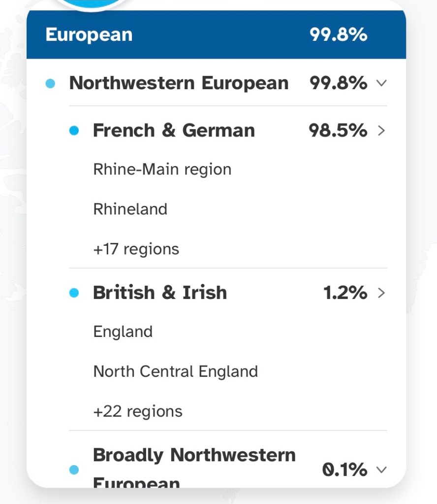Image resolution: width=437 pixels, height=504 pixels.
Task: Click the 98.5% French & German percentage
Action: click(338, 131)
